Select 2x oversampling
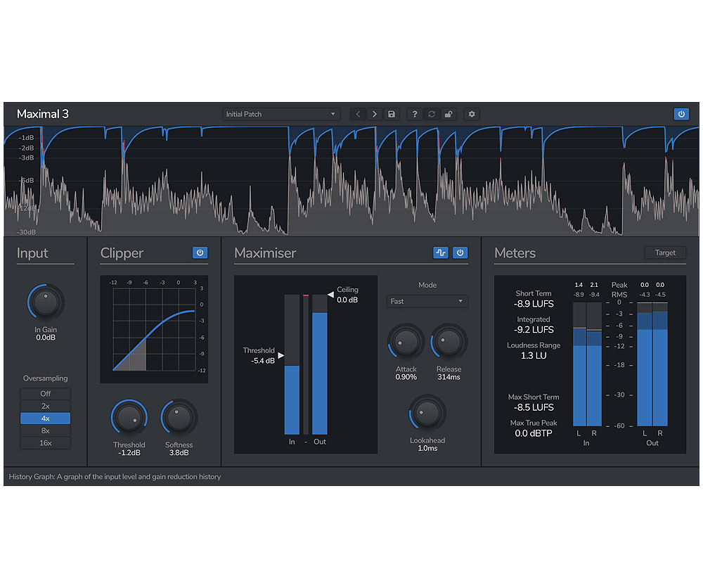 click(45, 406)
